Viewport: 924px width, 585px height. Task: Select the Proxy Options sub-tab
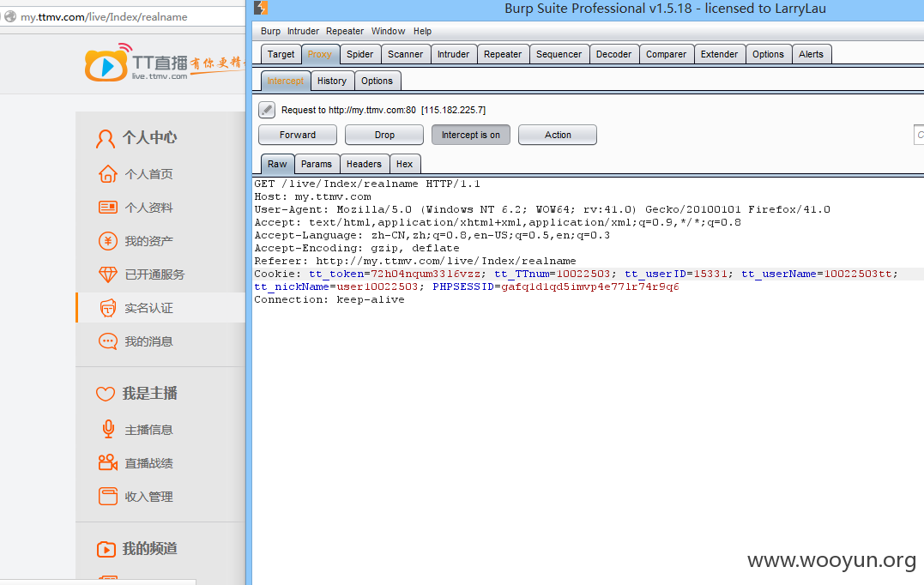click(x=377, y=81)
